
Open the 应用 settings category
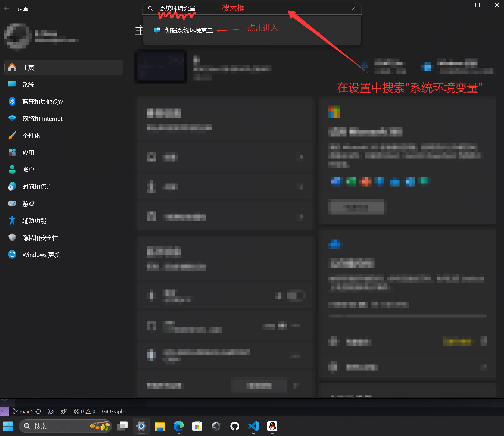click(x=28, y=153)
